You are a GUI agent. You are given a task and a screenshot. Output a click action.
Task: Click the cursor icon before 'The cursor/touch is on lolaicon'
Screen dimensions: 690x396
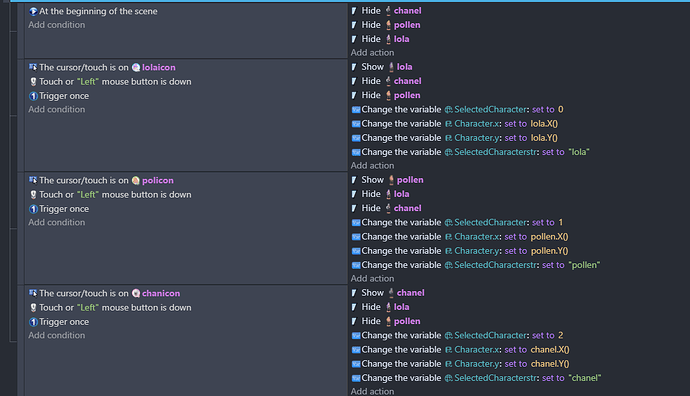pos(33,67)
